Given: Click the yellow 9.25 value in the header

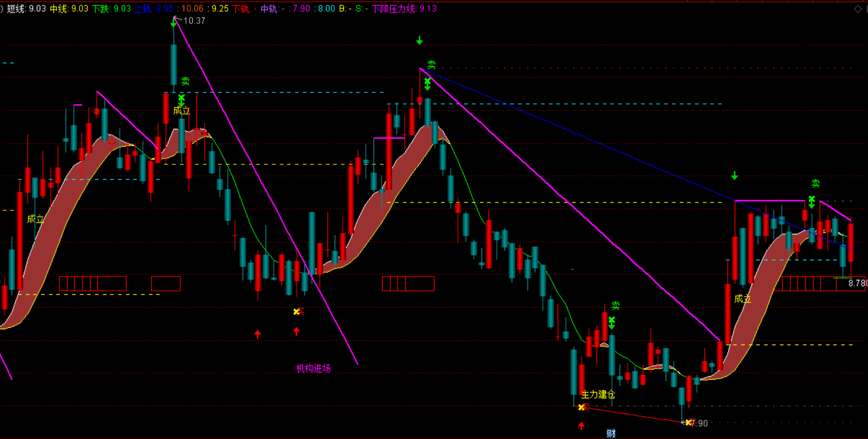Looking at the screenshot, I should coord(220,9).
